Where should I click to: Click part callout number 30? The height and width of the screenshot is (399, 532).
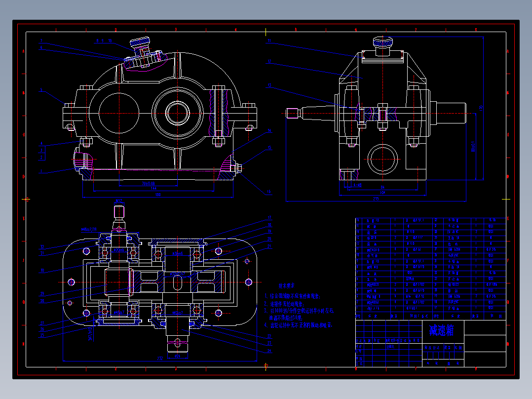pyautogui.click(x=42, y=271)
